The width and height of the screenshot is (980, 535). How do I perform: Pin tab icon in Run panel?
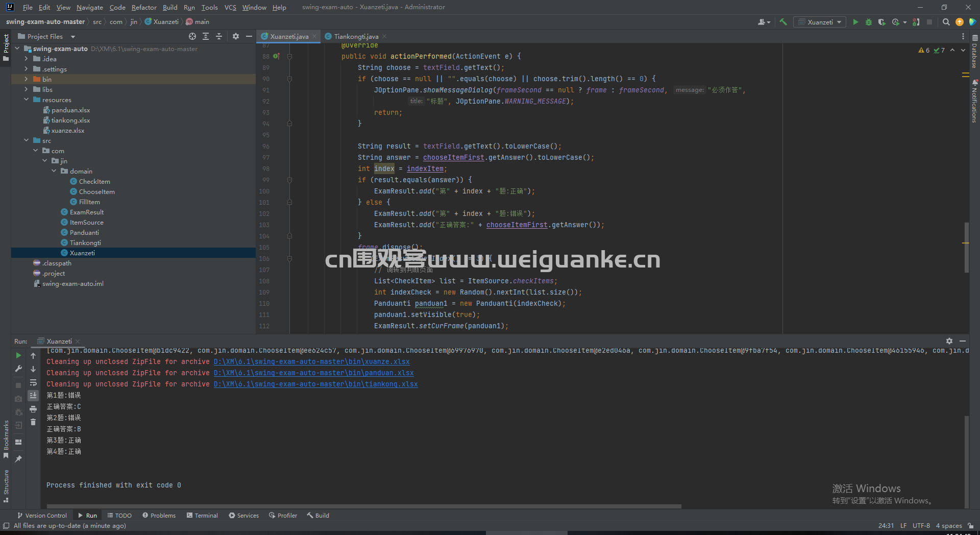(18, 459)
